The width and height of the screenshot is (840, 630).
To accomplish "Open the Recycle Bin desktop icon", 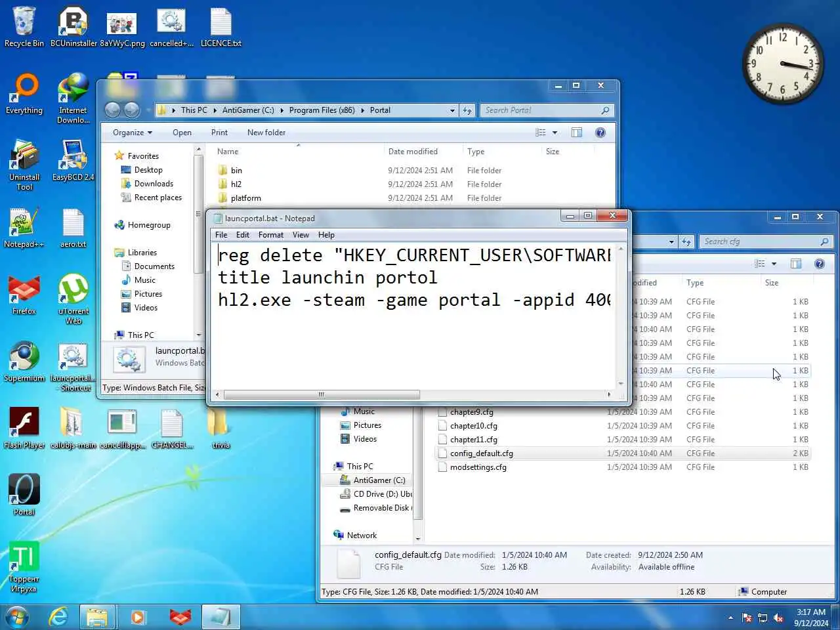I will (x=24, y=27).
